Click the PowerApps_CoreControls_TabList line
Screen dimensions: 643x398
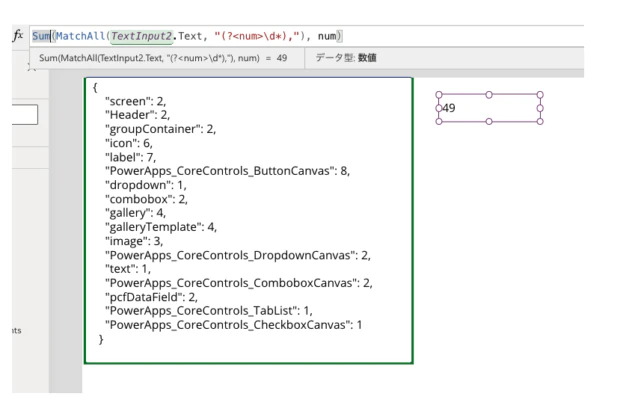pyautogui.click(x=209, y=311)
